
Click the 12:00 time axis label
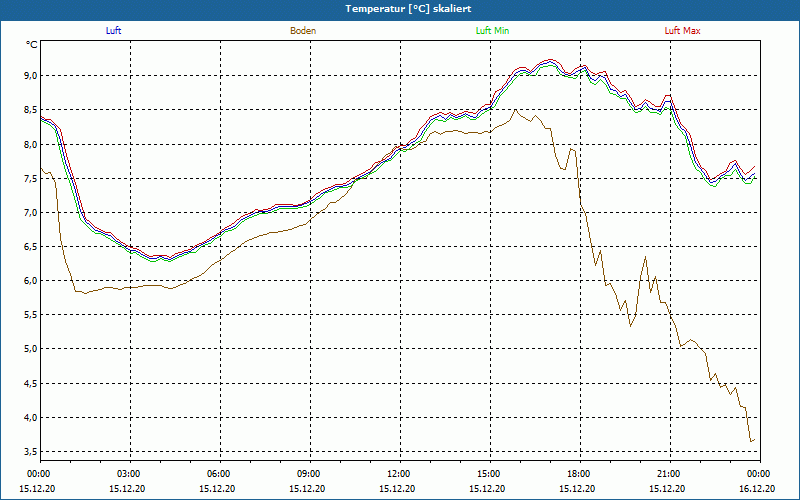[399, 474]
